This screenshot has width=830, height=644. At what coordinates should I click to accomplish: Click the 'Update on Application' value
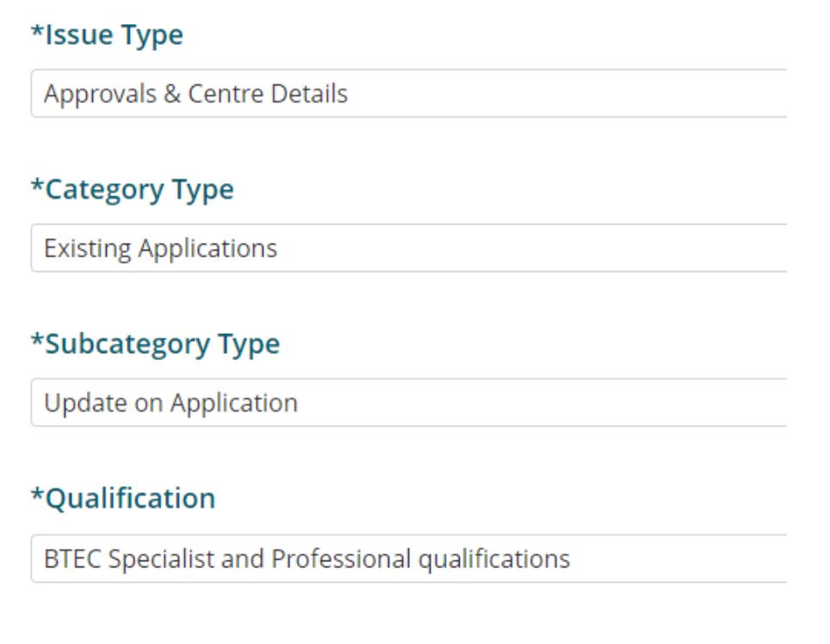tap(171, 403)
